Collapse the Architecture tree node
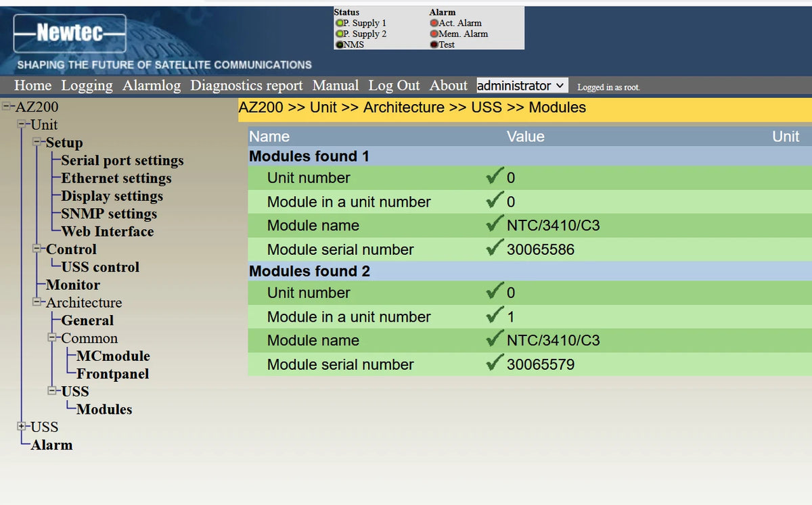 tap(37, 303)
